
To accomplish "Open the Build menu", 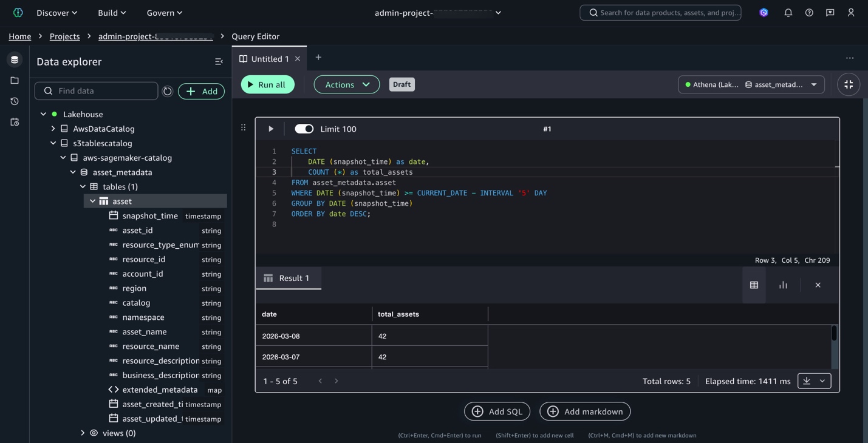I will point(112,13).
